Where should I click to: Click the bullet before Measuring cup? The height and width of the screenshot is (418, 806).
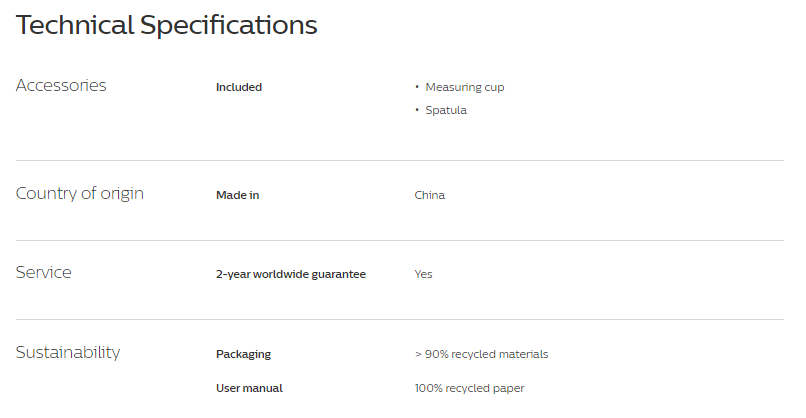tap(417, 87)
